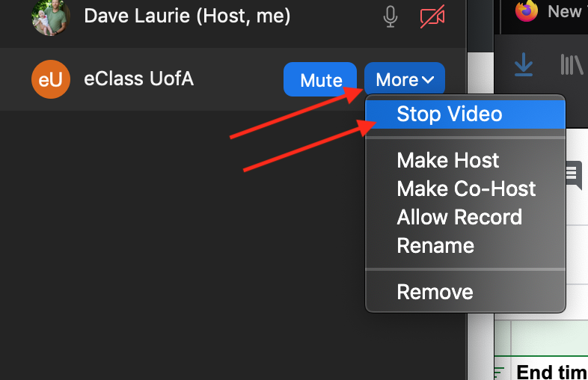The image size is (588, 380).
Task: Click the End time column header
Action: (x=551, y=372)
